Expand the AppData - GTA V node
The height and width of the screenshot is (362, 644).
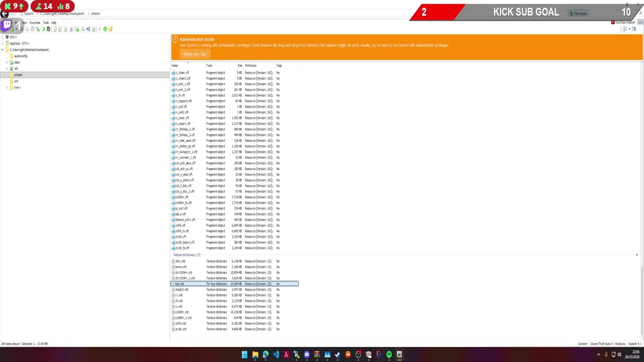point(3,44)
